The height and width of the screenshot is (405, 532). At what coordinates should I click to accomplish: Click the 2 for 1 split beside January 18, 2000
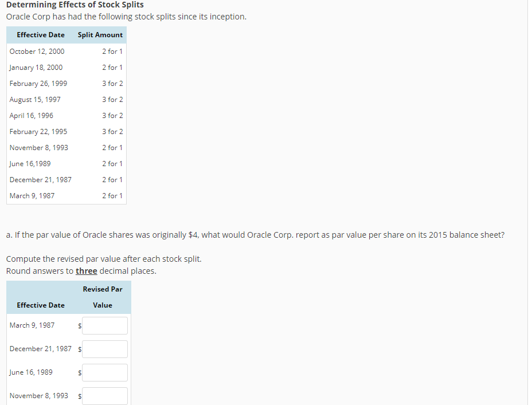112,67
